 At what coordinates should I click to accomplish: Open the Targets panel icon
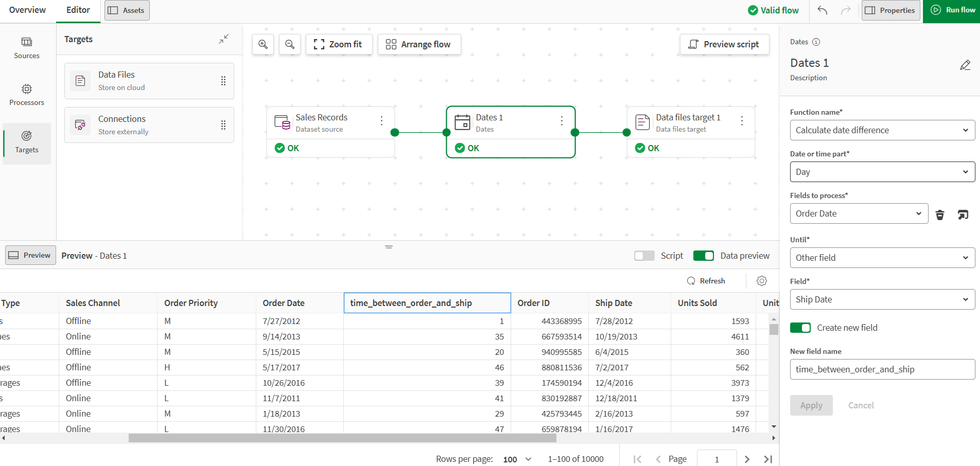pyautogui.click(x=26, y=143)
